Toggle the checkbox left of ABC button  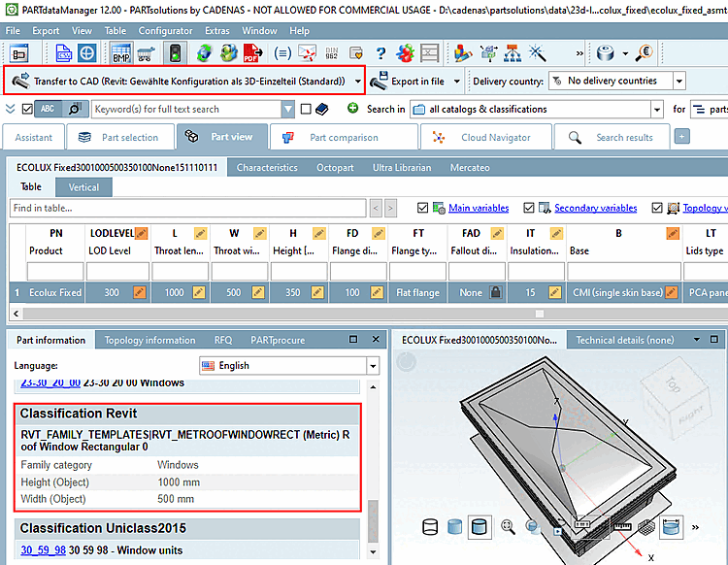pyautogui.click(x=27, y=109)
